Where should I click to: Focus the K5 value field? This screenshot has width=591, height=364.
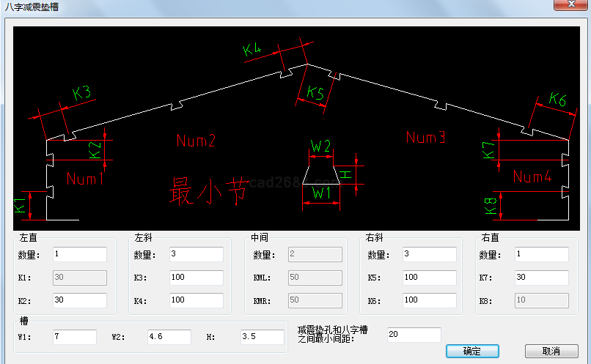[429, 278]
